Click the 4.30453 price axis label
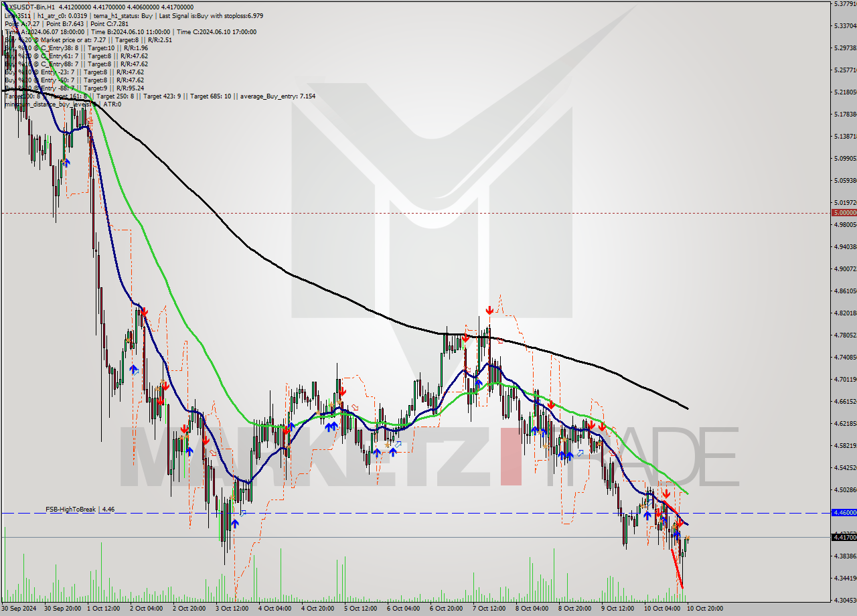This screenshot has height=616, width=857. pyautogui.click(x=844, y=600)
